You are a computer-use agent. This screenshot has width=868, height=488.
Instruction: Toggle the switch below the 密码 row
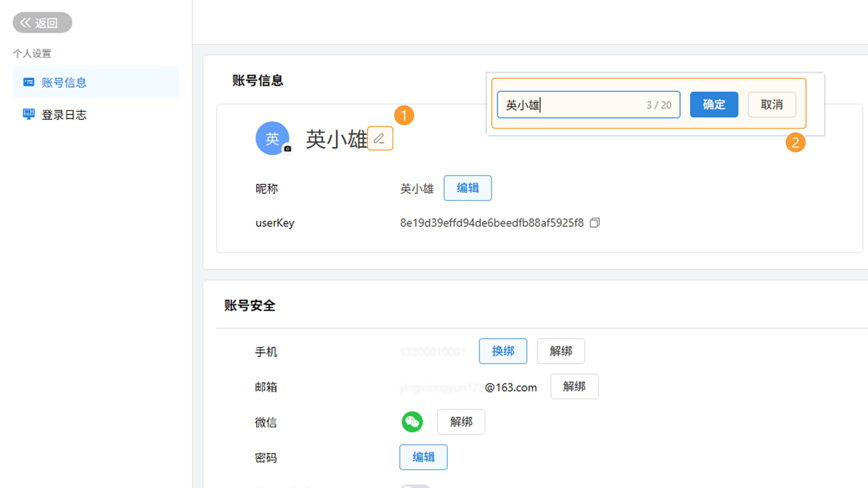click(x=415, y=486)
